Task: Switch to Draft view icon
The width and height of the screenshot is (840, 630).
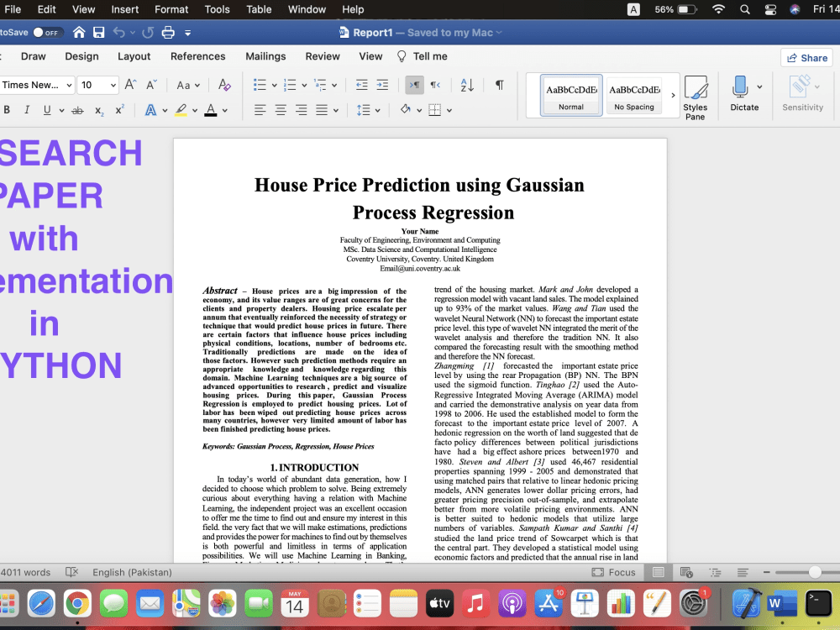Action: tap(743, 572)
